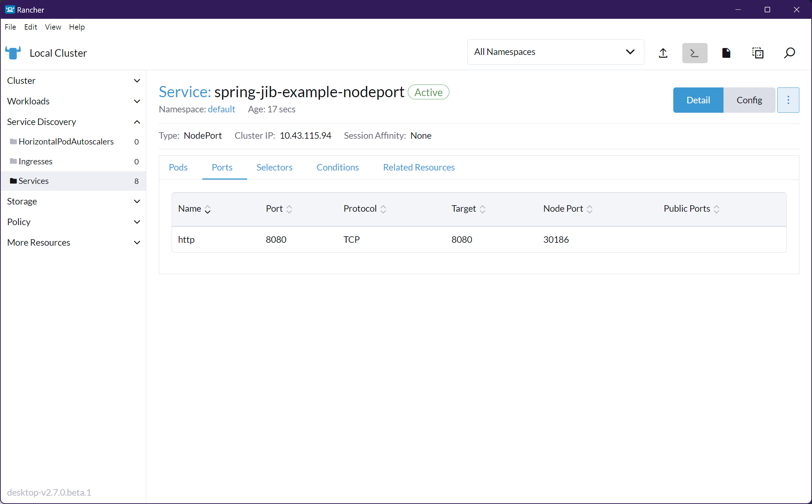This screenshot has height=504, width=812.
Task: Click the Download KubeConfig file icon
Action: click(x=726, y=53)
